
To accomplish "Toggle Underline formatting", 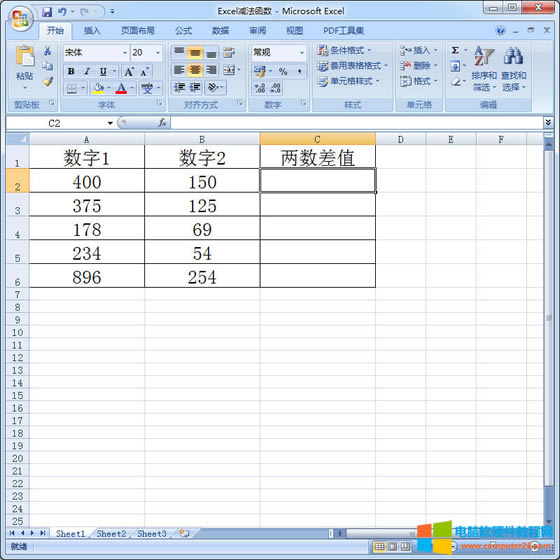I will click(x=103, y=72).
